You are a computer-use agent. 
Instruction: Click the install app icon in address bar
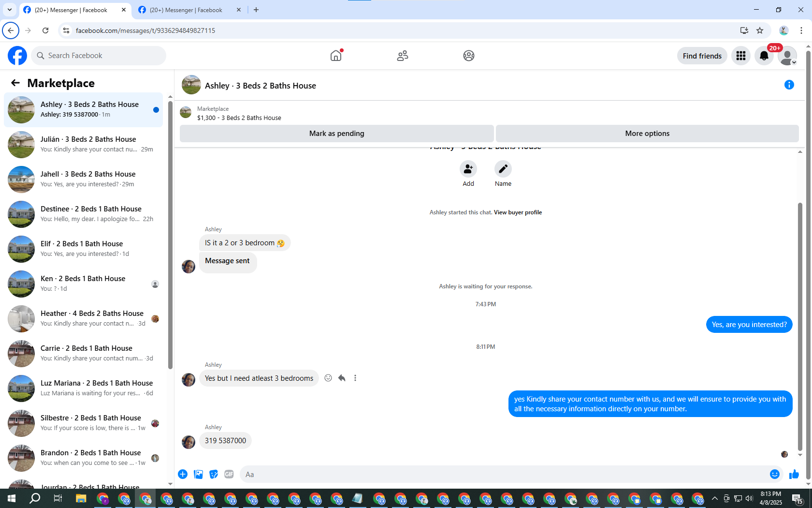[744, 30]
